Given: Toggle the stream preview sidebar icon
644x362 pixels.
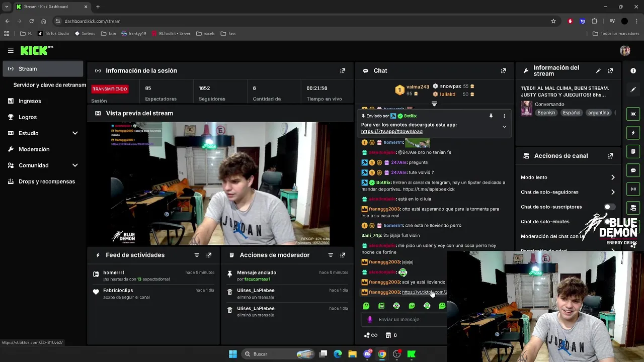Looking at the screenshot, I should pyautogui.click(x=633, y=114).
